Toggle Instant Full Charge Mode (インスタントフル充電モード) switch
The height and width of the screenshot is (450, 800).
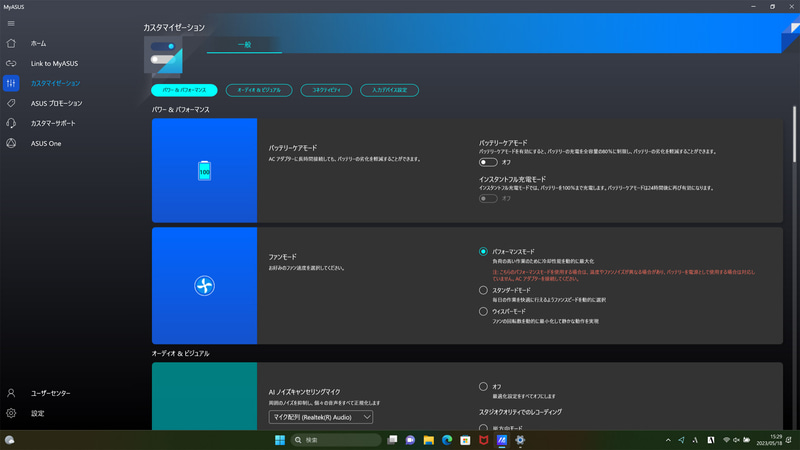click(488, 198)
